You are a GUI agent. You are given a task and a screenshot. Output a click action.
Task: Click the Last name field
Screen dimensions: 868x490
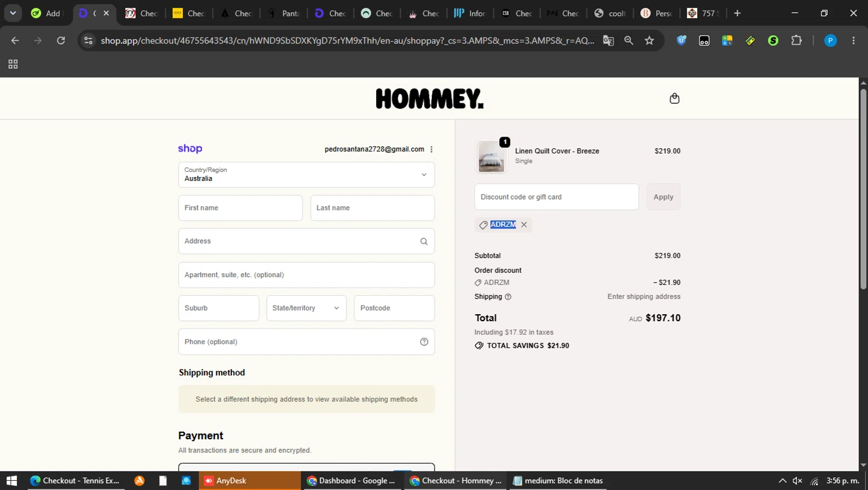[372, 208]
